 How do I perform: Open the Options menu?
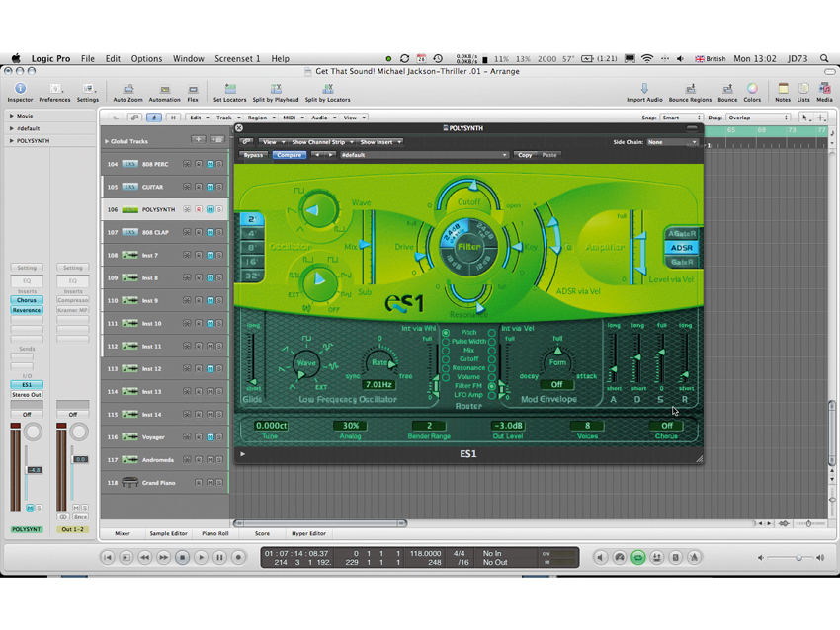pos(146,59)
